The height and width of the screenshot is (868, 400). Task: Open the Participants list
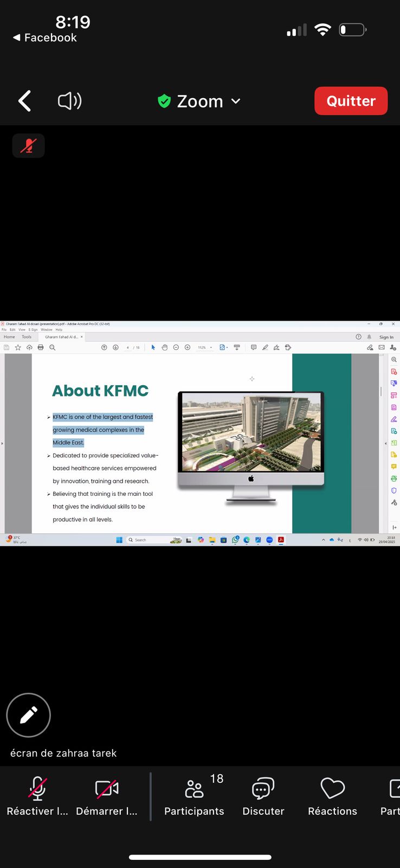point(194,796)
